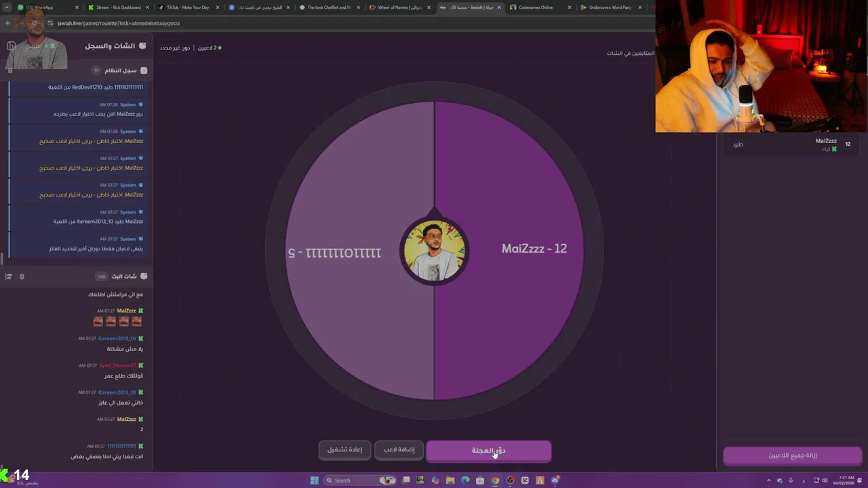Open Task View in the taskbar
Viewport: 868px width, 488px height.
(x=406, y=480)
